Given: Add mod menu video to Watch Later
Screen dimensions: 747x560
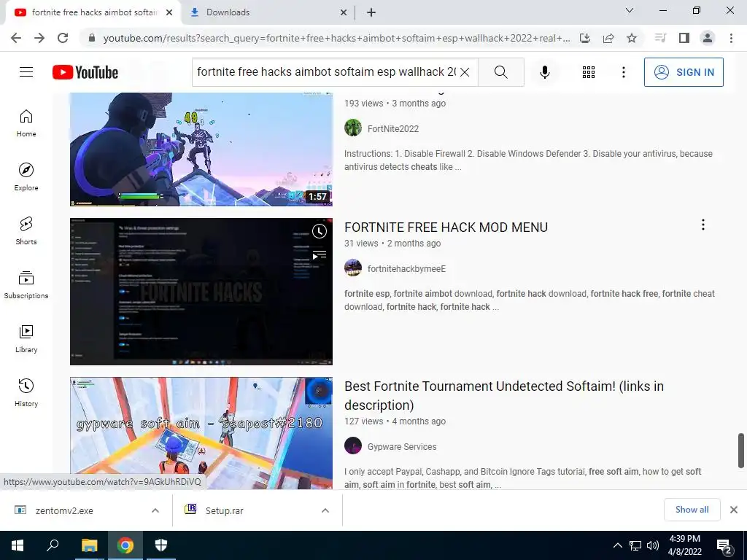Looking at the screenshot, I should click(x=320, y=231).
